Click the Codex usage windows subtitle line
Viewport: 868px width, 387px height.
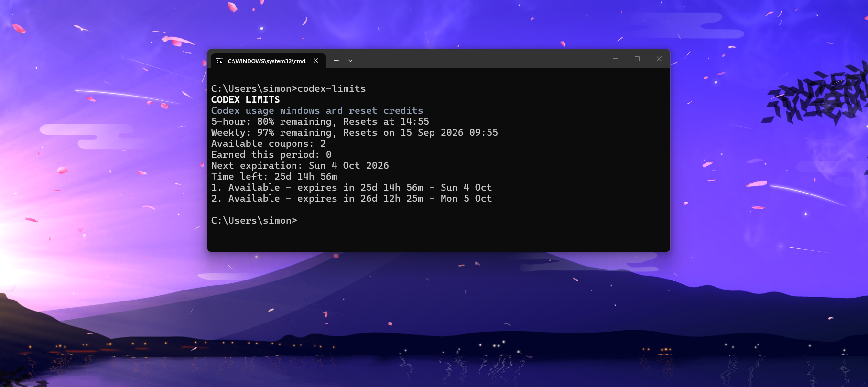pyautogui.click(x=317, y=110)
